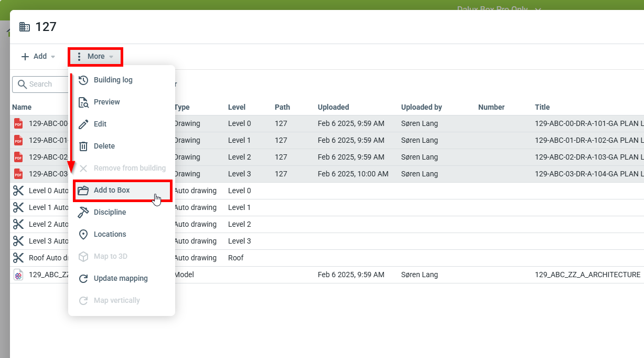
Task: Sort by the Uploaded column header
Action: [x=333, y=107]
